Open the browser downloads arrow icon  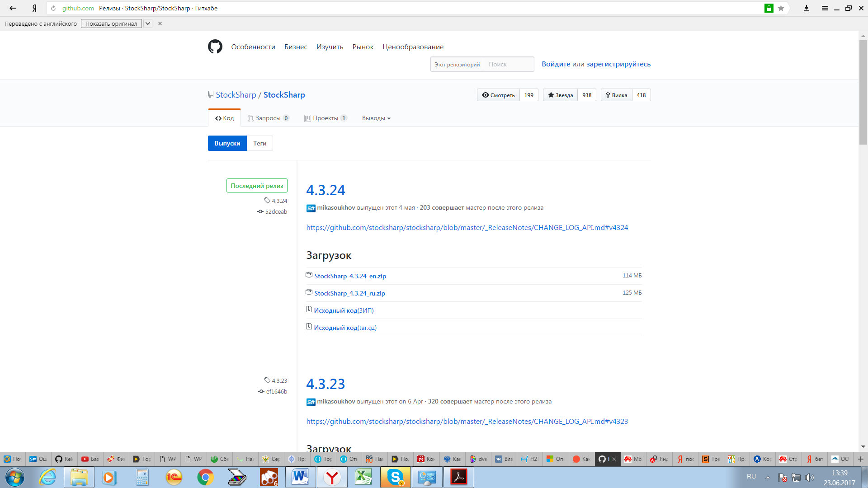806,8
